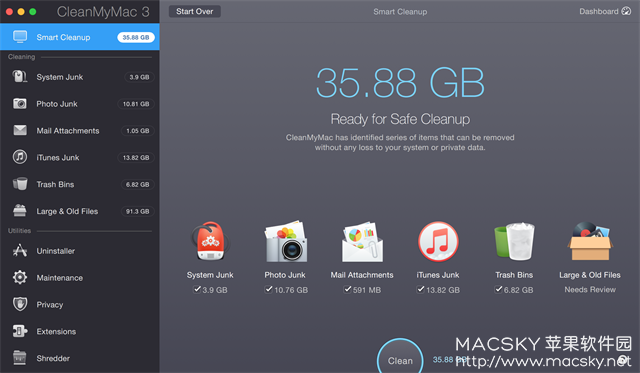Click the 6.82 GB sidebar badge for Trash Bins
Image resolution: width=640 pixels, height=373 pixels.
click(138, 184)
